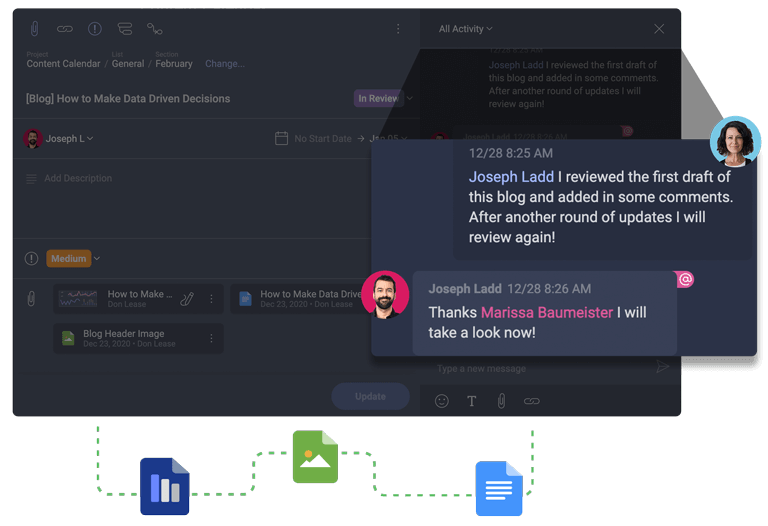Click the annotate pencil icon on first attachment
Image resolution: width=768 pixels, height=526 pixels.
point(187,298)
